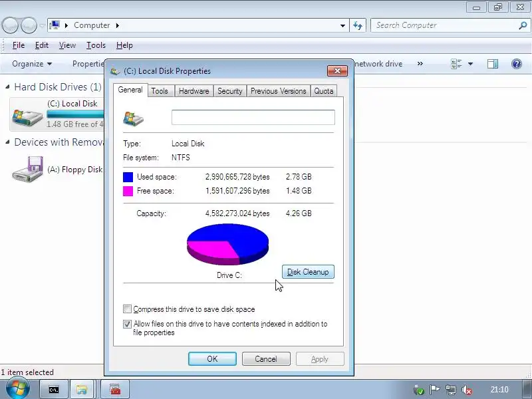Click the refresh button beside address bar
This screenshot has width=532, height=399.
point(358,25)
